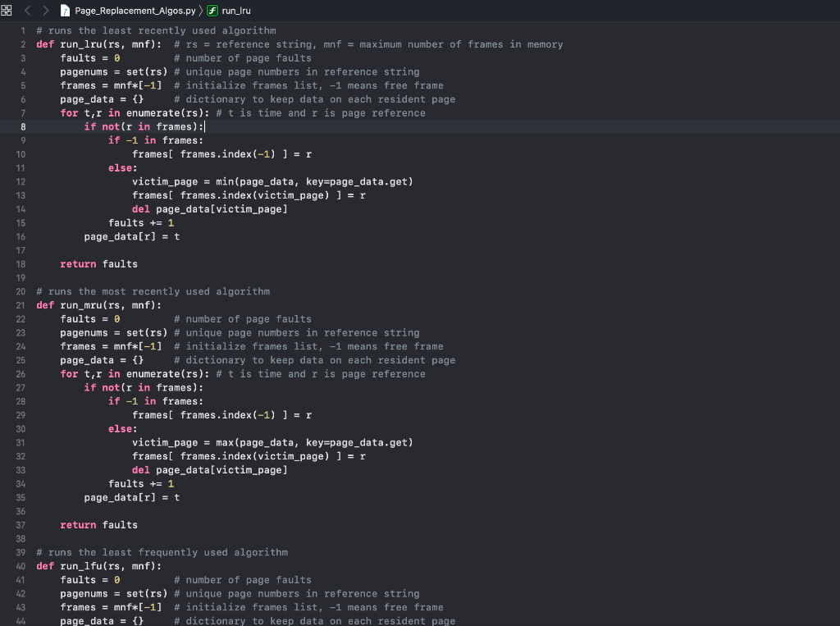Click the green function icon beside run_lru
Screen dimensions: 840x626
point(212,11)
